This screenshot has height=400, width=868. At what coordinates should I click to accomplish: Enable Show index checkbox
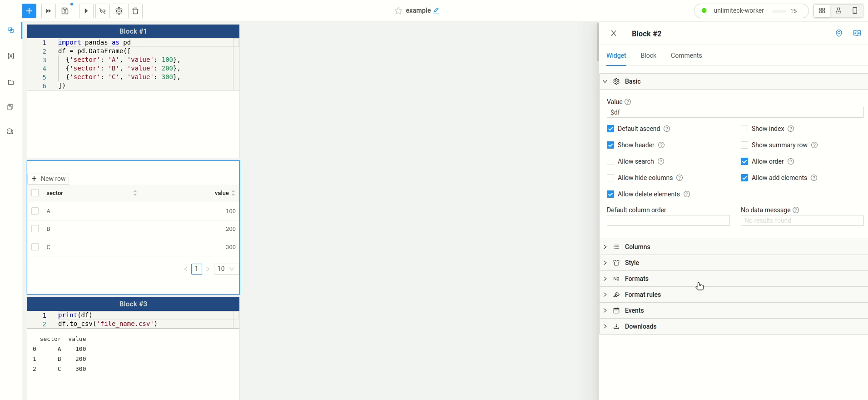click(744, 129)
